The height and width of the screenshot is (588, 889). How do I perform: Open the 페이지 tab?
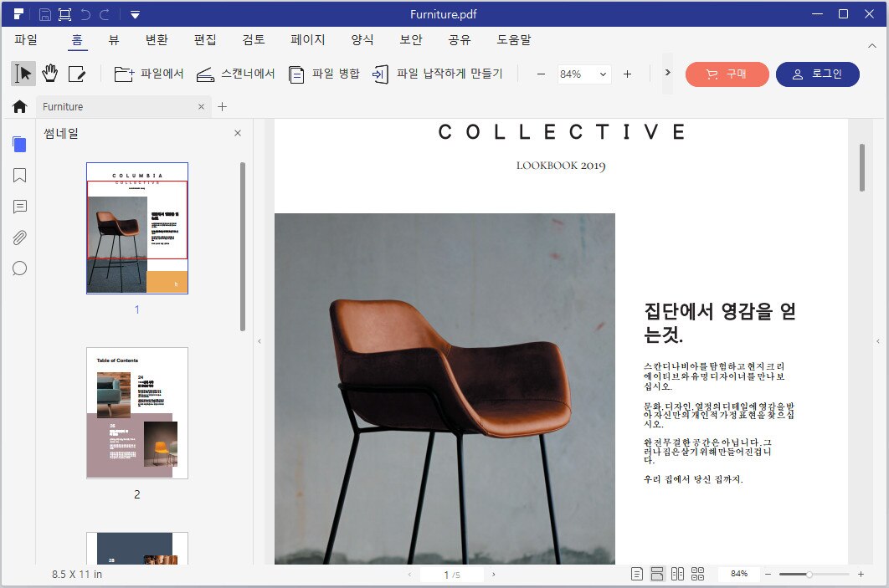click(308, 39)
